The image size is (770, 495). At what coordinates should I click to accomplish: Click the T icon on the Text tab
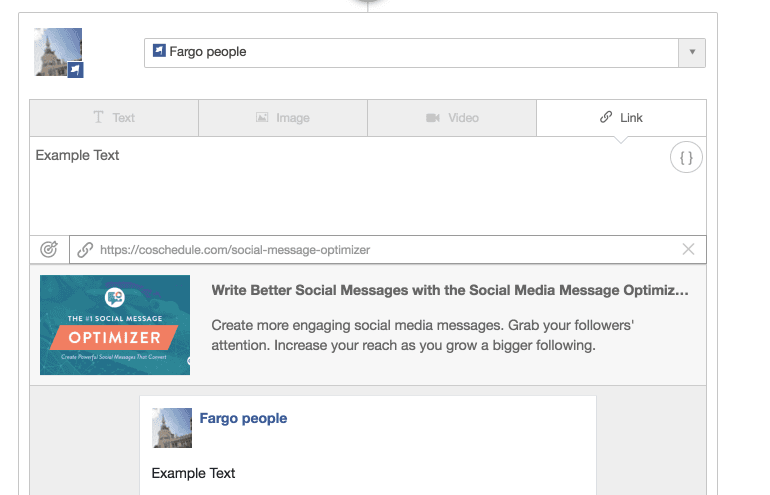pos(98,117)
